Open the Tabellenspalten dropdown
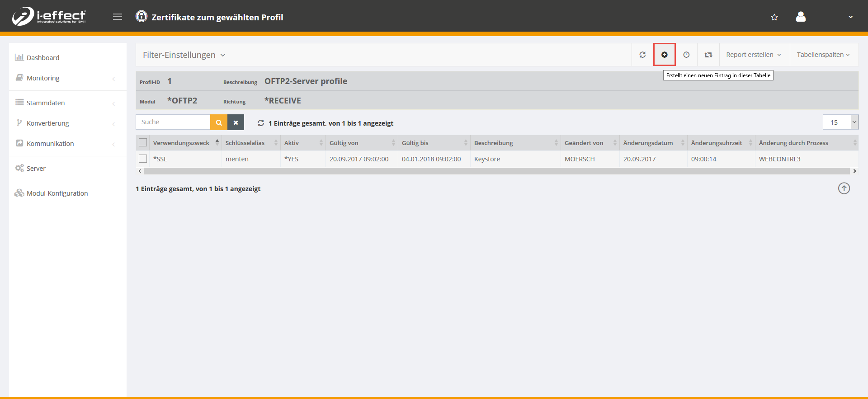The height and width of the screenshot is (399, 868). click(823, 55)
